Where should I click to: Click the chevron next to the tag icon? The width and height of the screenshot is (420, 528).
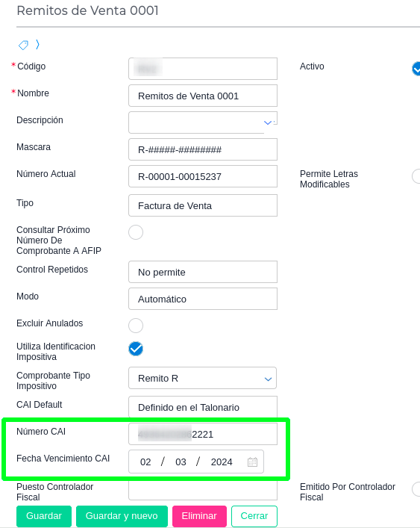[37, 45]
